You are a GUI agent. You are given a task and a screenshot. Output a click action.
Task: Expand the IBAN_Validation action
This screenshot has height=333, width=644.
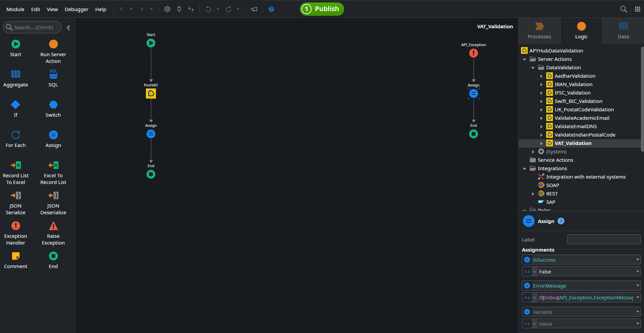541,84
